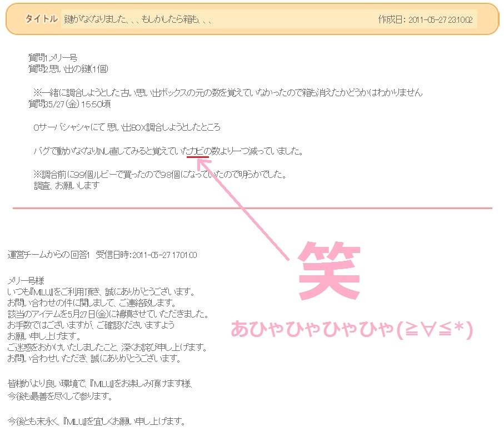This screenshot has width=504, height=436.
Task: Click the メリー号様 greeting line
Action: (x=26, y=280)
